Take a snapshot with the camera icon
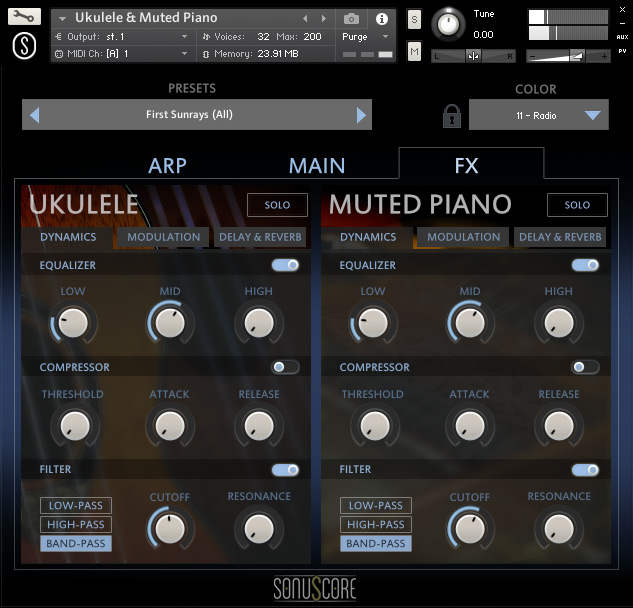Screen dimensions: 633x608 click(x=351, y=19)
